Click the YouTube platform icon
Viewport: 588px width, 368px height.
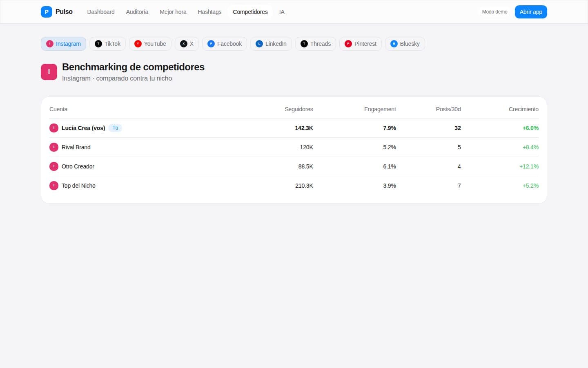pyautogui.click(x=138, y=44)
